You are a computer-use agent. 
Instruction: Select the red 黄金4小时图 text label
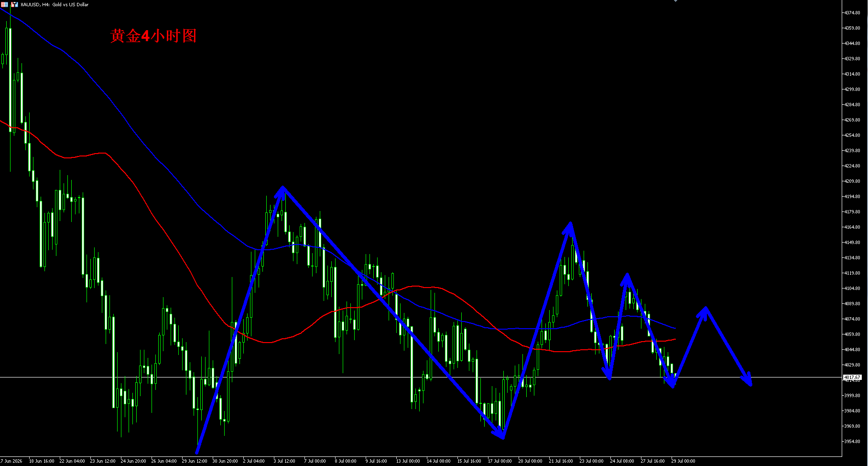point(153,36)
